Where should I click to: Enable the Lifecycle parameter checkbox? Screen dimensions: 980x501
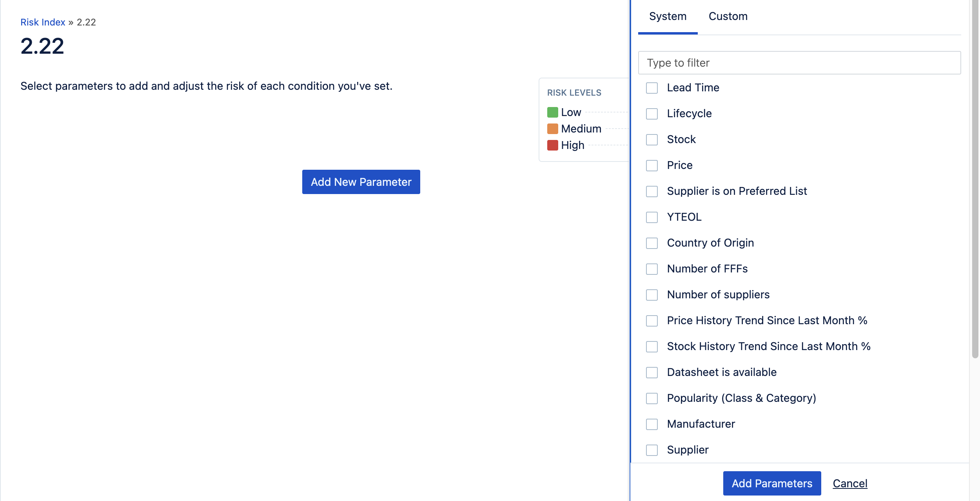coord(652,114)
